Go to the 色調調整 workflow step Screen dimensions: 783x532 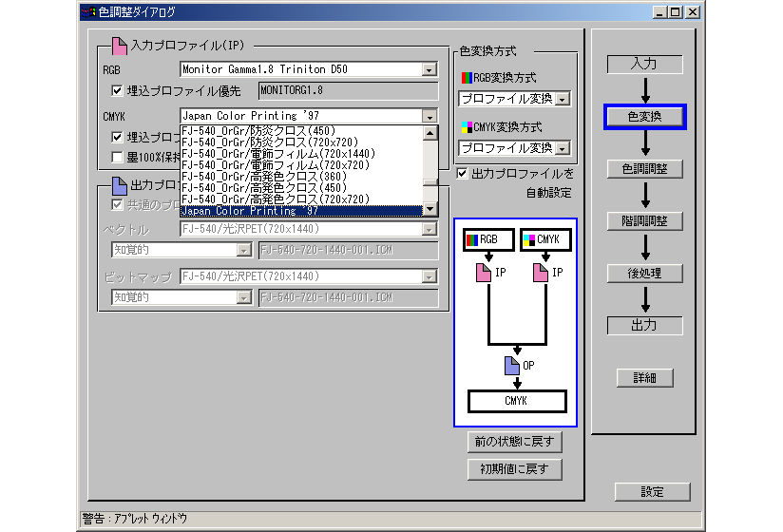click(x=644, y=168)
